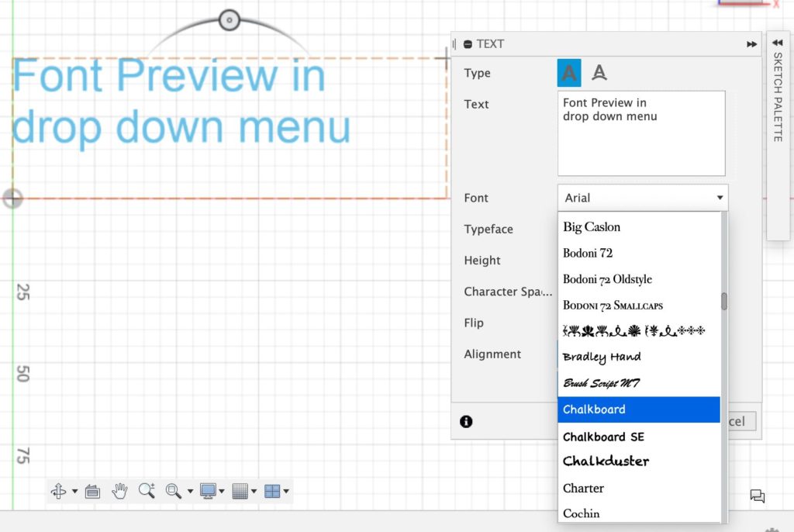Click the Zoom Window magnifier icon

pos(147,490)
